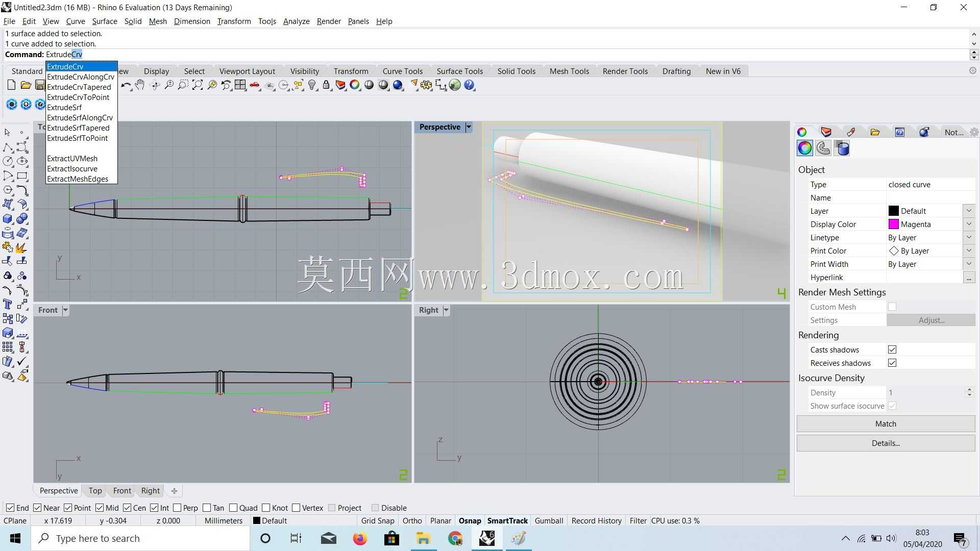
Task: Enable the Quad osnap checkbox
Action: tap(233, 508)
